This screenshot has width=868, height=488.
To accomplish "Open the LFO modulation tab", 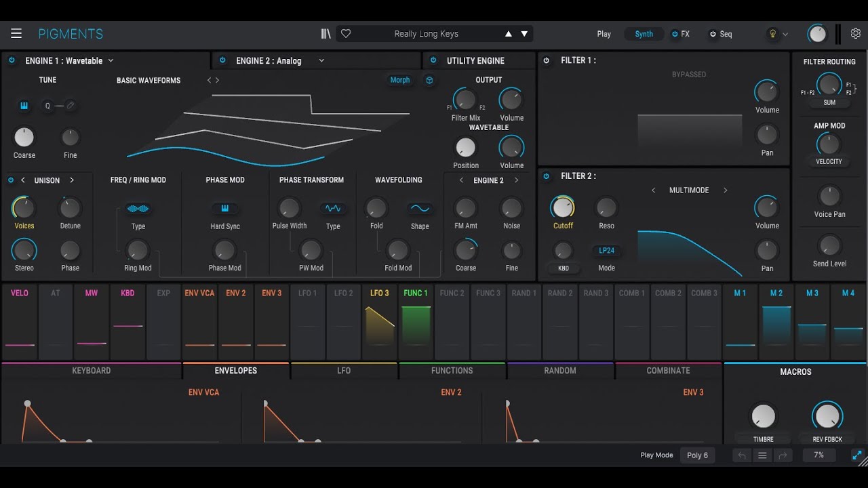I will (344, 371).
